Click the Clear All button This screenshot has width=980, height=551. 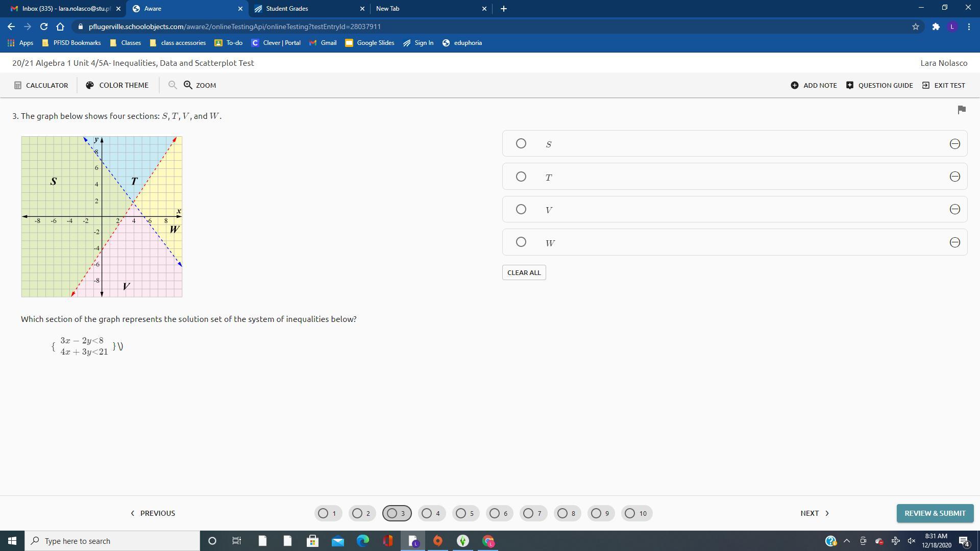click(x=524, y=272)
